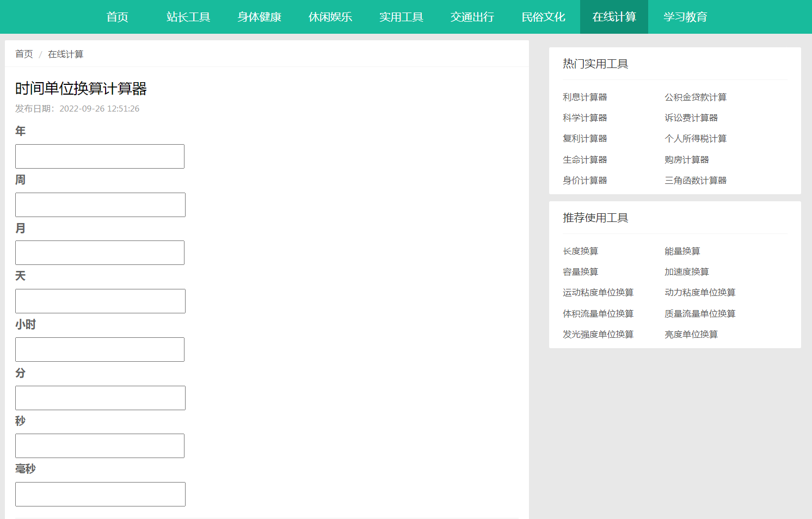The height and width of the screenshot is (519, 812).
Task: Select 学习教育 in the top navigation
Action: [685, 17]
